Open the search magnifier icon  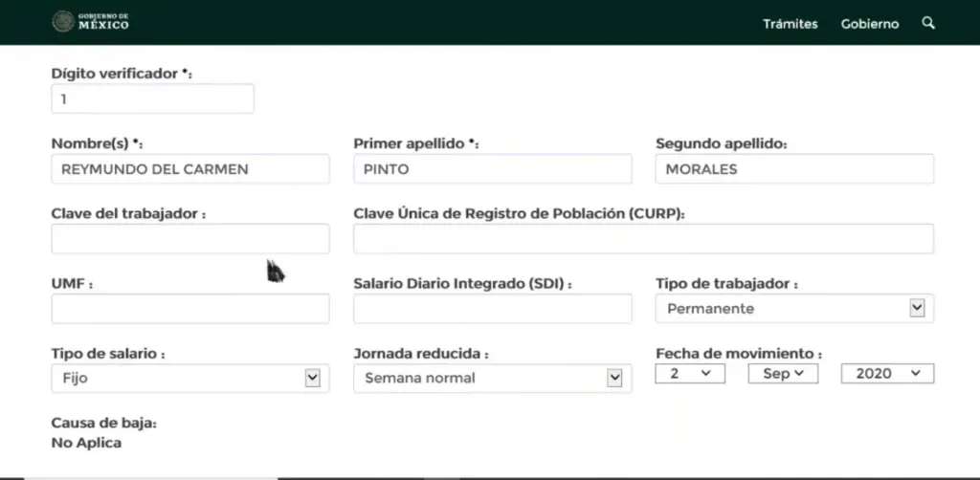pos(928,23)
